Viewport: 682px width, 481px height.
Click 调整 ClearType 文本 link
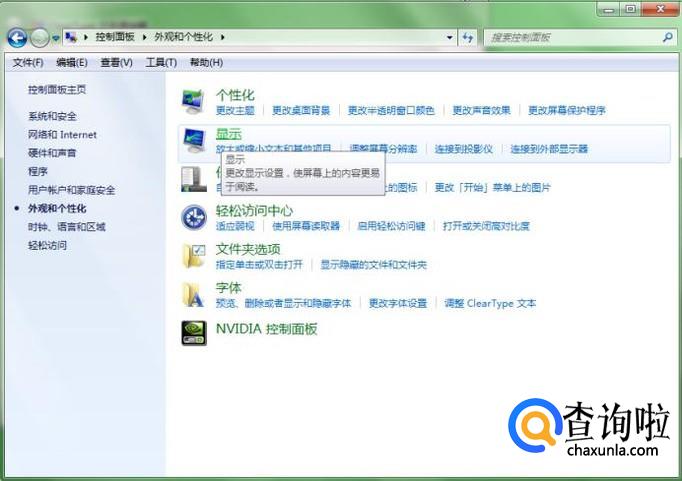pos(490,303)
